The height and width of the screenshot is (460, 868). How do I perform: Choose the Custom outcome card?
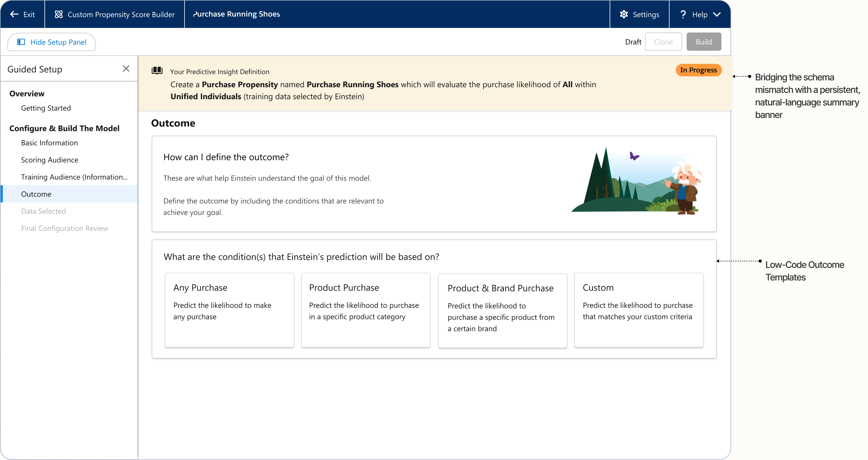coord(639,310)
